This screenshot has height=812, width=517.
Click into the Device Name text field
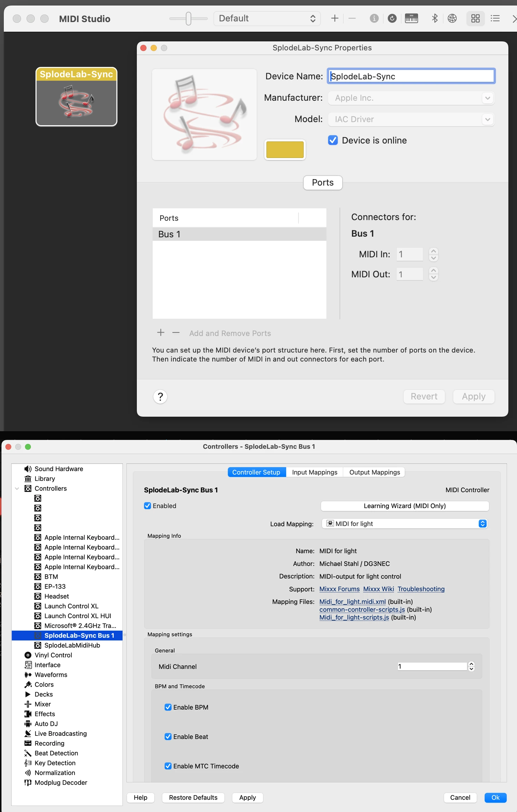411,76
